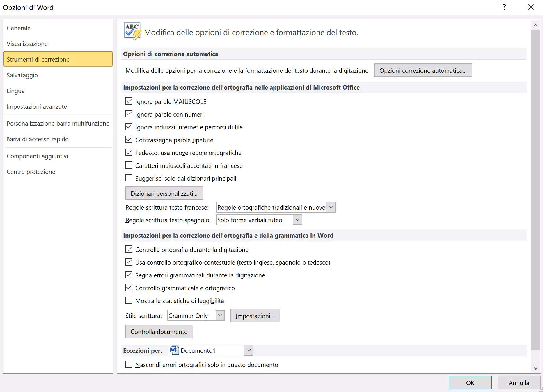Expand the Stile scrittura Grammar Only dropdown
The image size is (543, 392).
pyautogui.click(x=220, y=316)
